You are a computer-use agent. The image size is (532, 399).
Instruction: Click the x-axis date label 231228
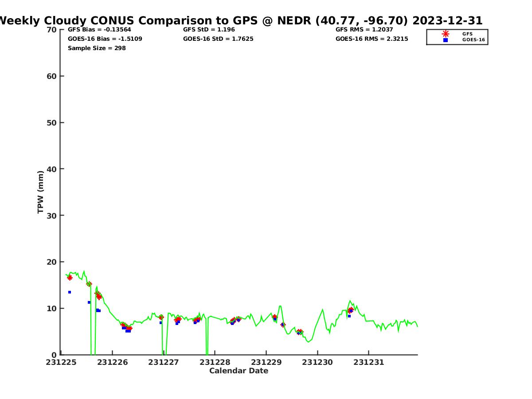215,362
